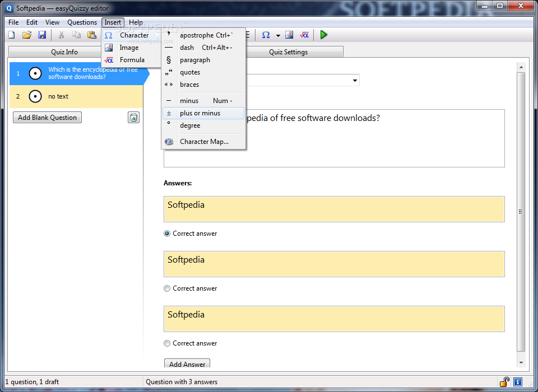This screenshot has height=392, width=538.
Task: Run quiz with green play button
Action: [x=323, y=35]
